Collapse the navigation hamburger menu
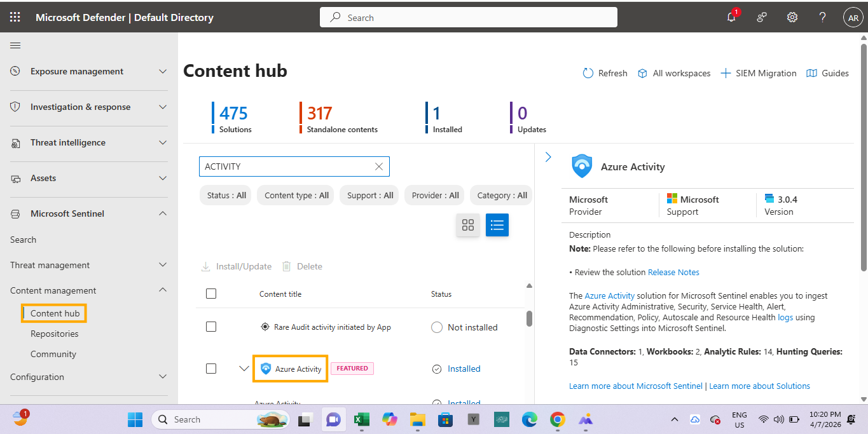Image resolution: width=868 pixels, height=434 pixels. 15,46
